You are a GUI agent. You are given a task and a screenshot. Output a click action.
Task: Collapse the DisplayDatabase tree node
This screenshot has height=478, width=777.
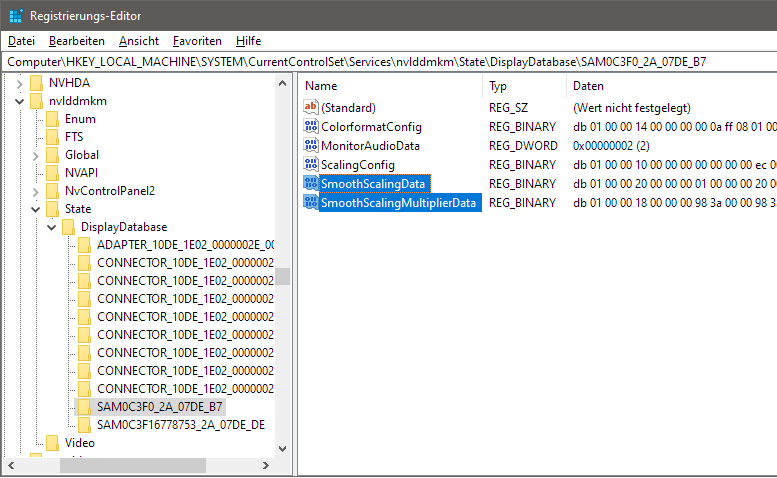pos(52,227)
